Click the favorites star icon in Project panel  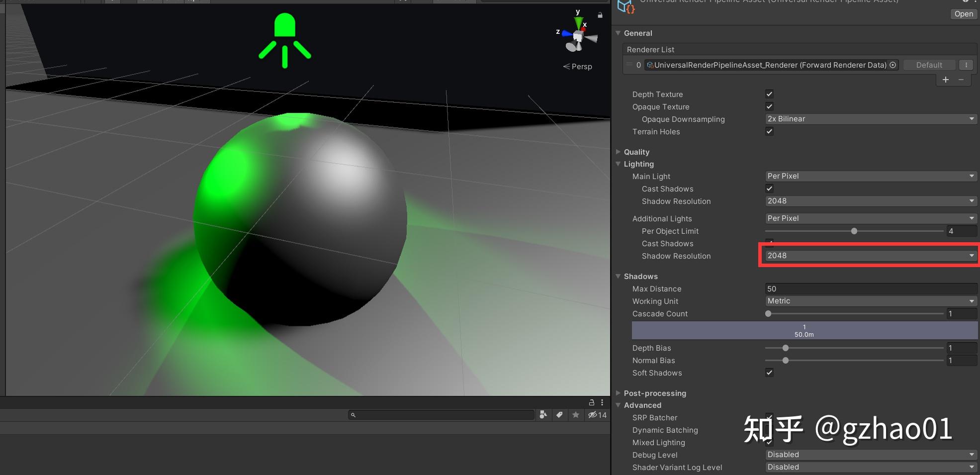(x=576, y=415)
